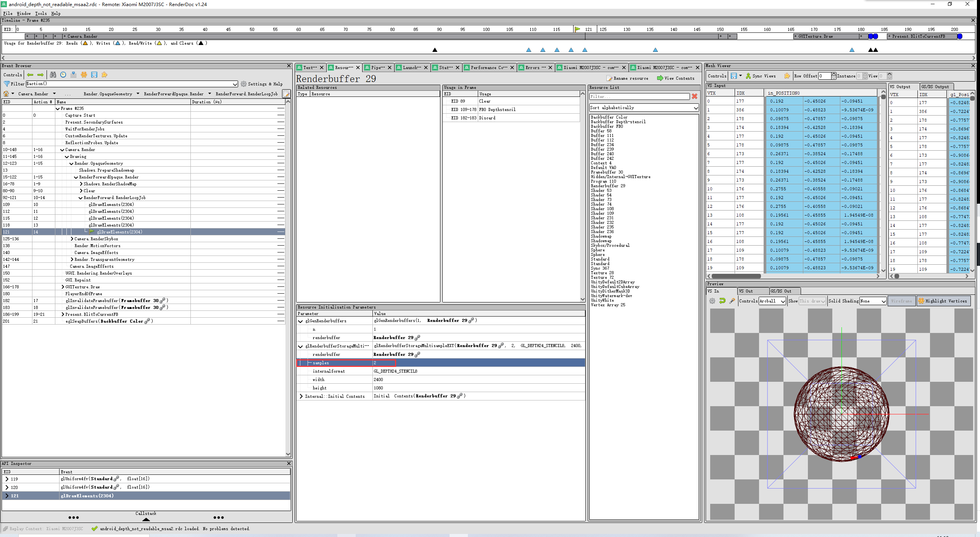Collapse the RenderForward.RenderLoopJob tree node

81,198
